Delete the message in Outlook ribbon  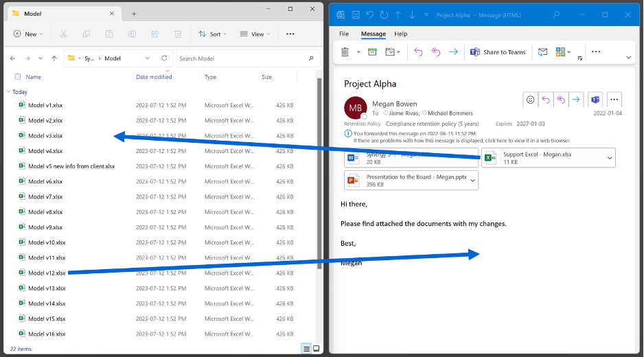coord(345,51)
